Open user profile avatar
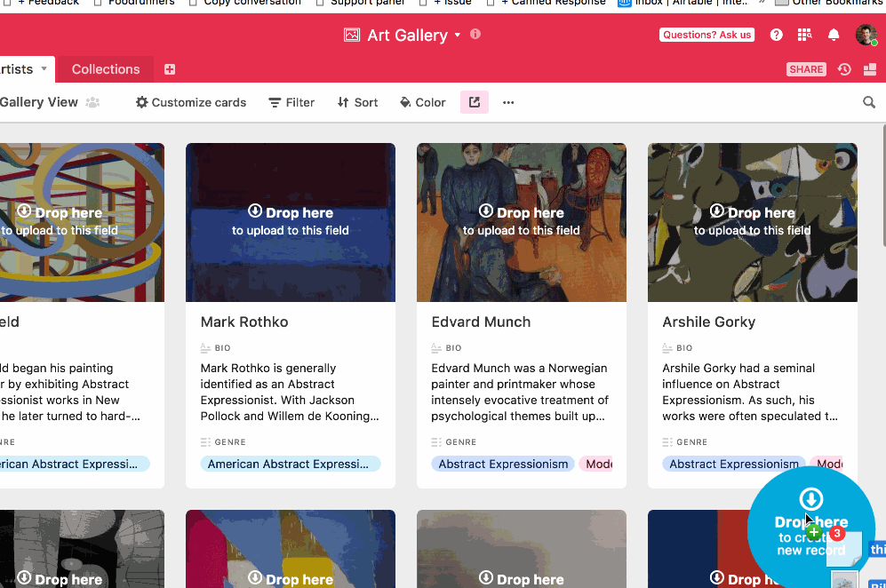This screenshot has height=588, width=886. pos(866,35)
